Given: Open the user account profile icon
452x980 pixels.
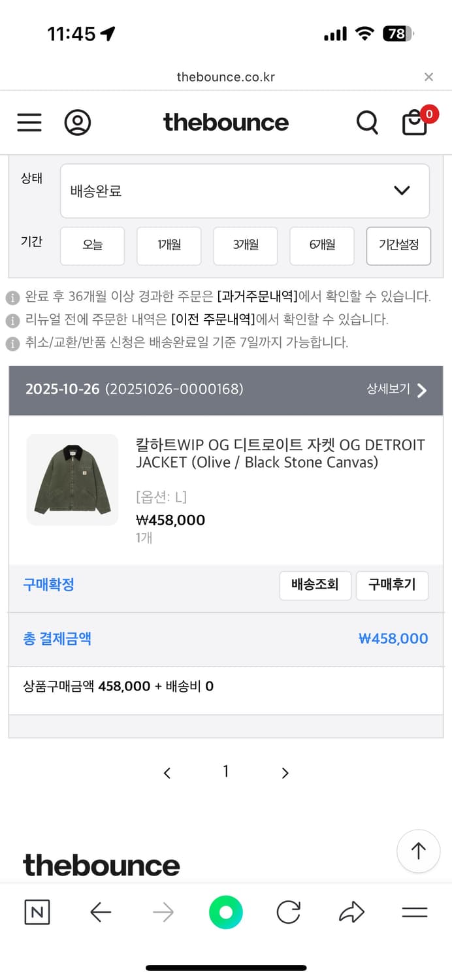Looking at the screenshot, I should point(78,122).
